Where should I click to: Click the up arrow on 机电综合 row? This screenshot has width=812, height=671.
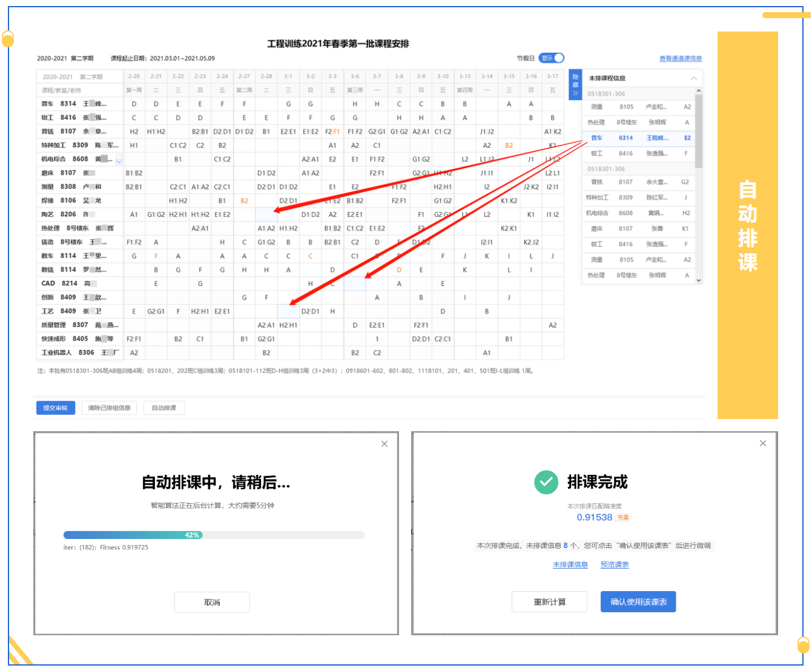point(119,157)
